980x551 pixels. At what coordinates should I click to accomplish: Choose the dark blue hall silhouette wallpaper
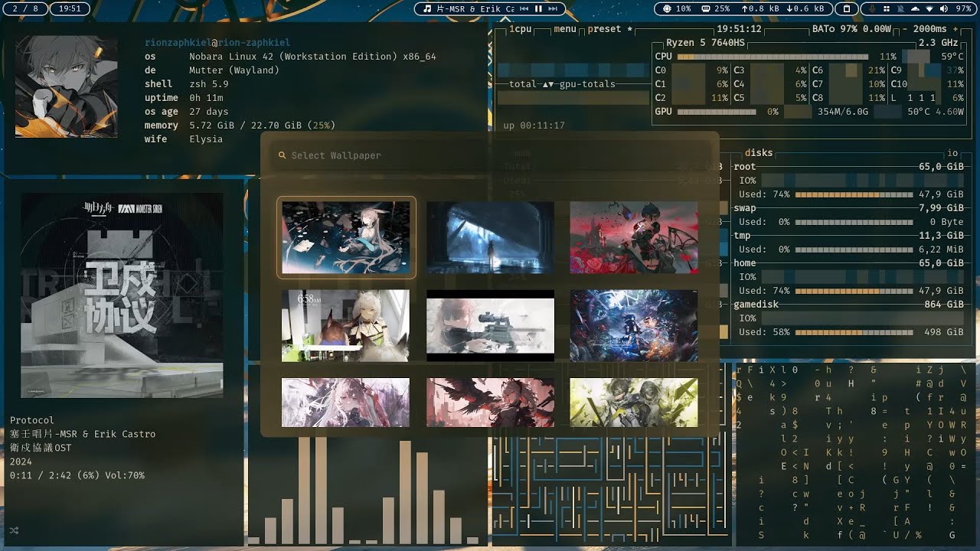point(490,237)
